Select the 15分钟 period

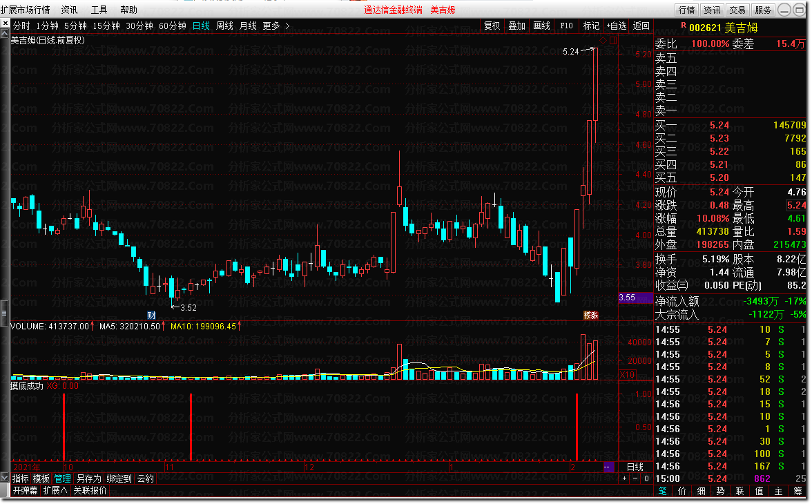106,26
